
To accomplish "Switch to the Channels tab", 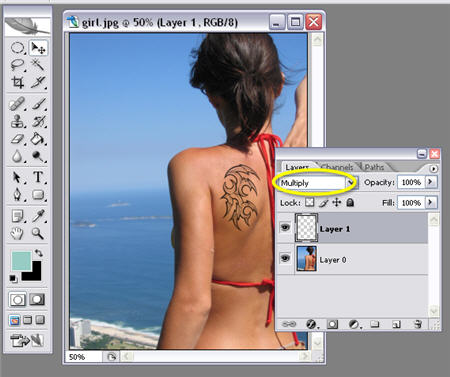I will tap(337, 167).
